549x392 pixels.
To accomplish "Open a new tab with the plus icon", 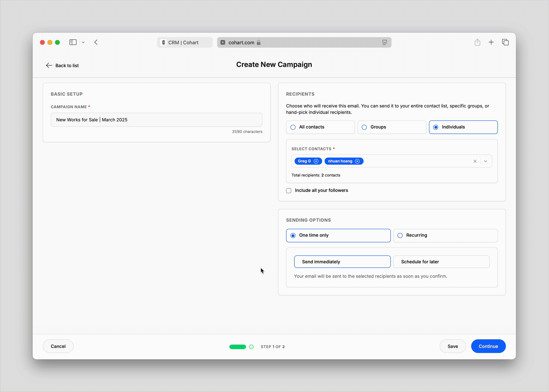I will [x=491, y=42].
